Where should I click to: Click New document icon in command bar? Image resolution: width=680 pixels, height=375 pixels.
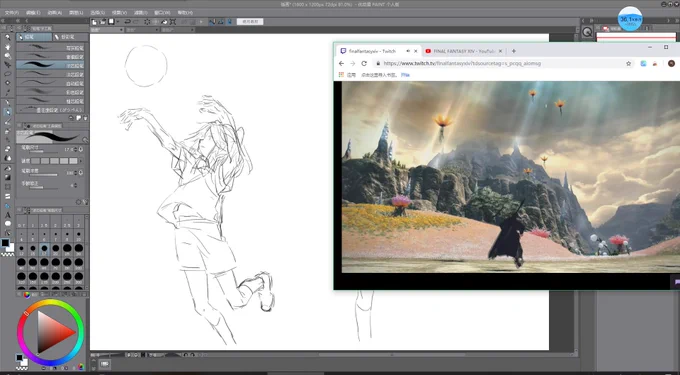point(95,22)
